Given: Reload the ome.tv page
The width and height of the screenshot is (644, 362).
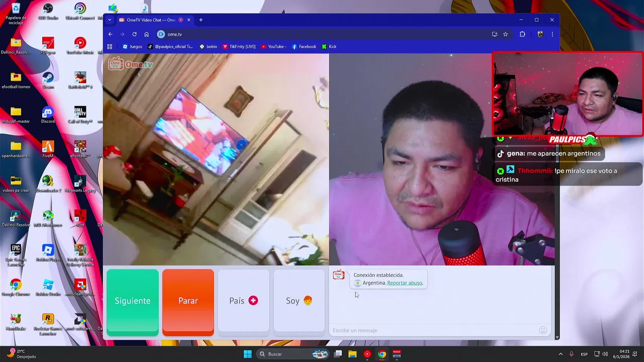Looking at the screenshot, I should [134, 34].
